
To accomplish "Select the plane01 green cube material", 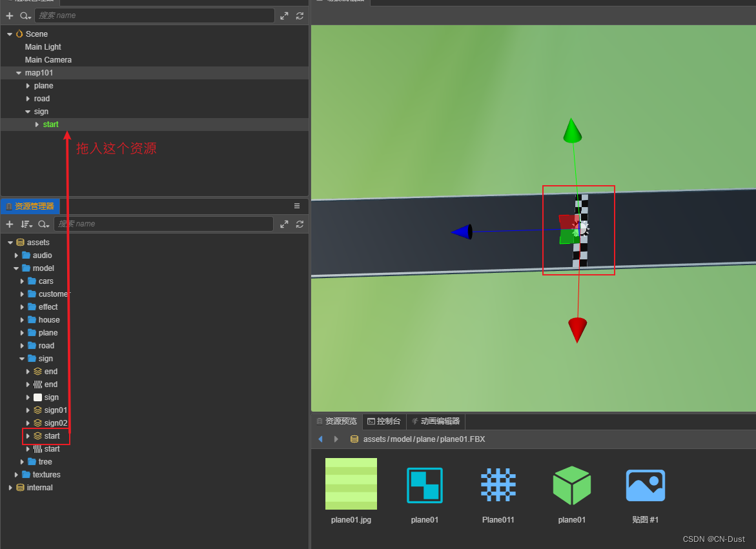I will (572, 485).
